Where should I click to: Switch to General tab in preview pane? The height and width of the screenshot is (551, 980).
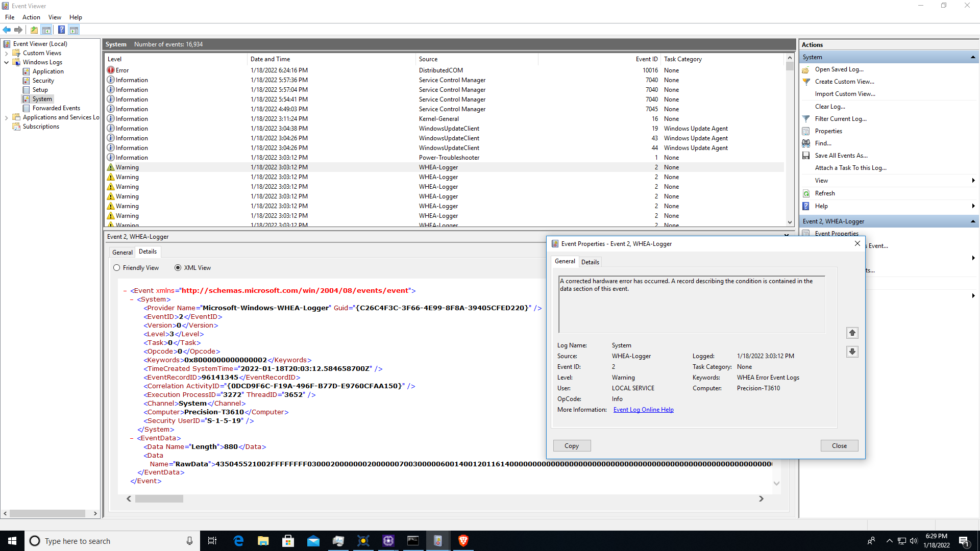[122, 252]
